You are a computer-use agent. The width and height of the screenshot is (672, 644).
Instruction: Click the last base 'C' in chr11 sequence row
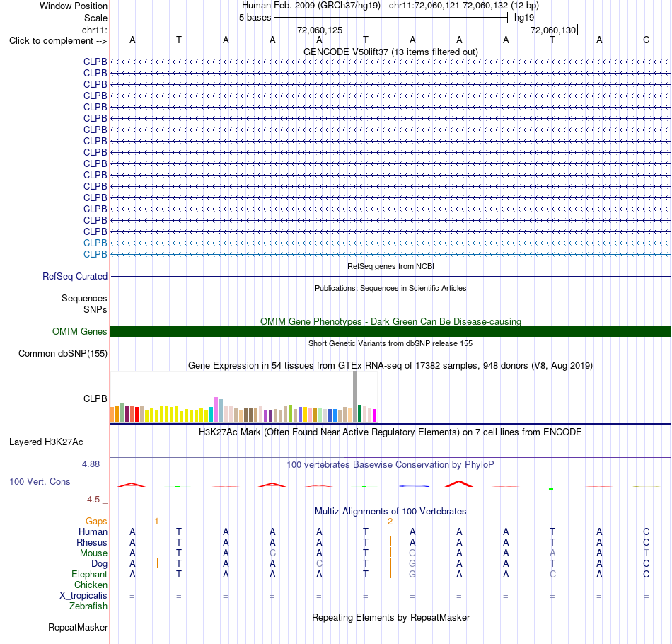[x=647, y=40]
